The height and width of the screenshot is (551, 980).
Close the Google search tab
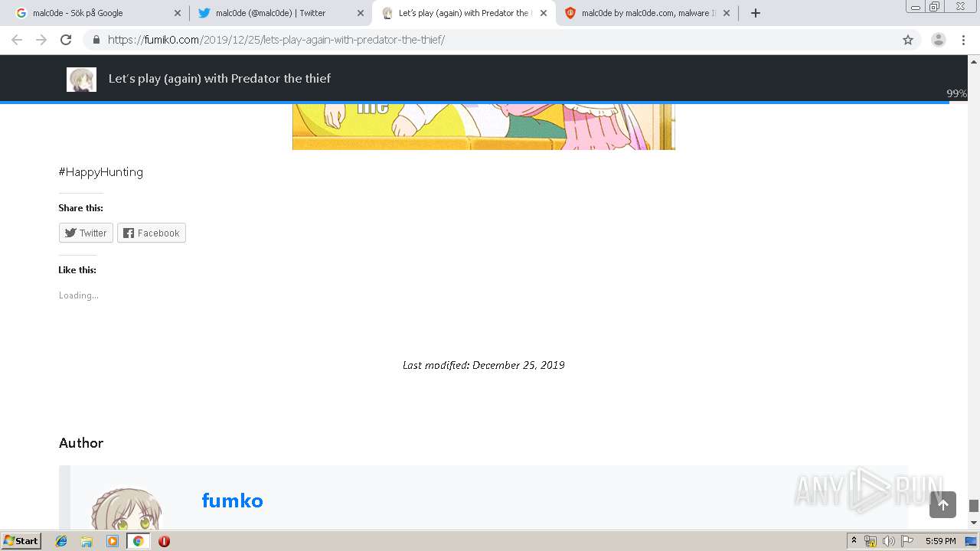pos(178,13)
